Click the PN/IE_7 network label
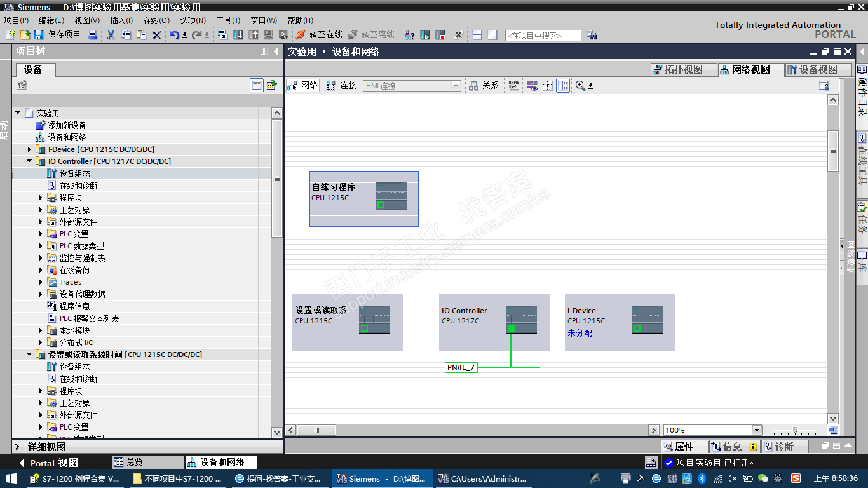This screenshot has height=488, width=868. [461, 367]
